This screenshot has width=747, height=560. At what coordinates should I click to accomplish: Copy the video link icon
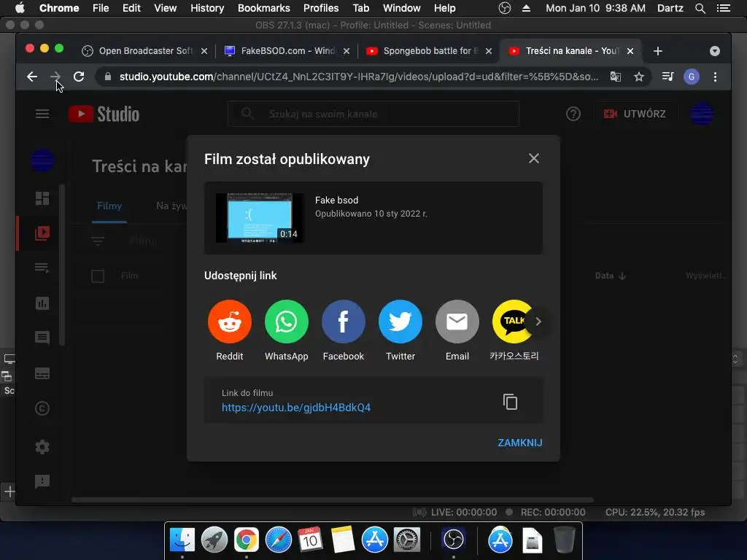pos(510,402)
